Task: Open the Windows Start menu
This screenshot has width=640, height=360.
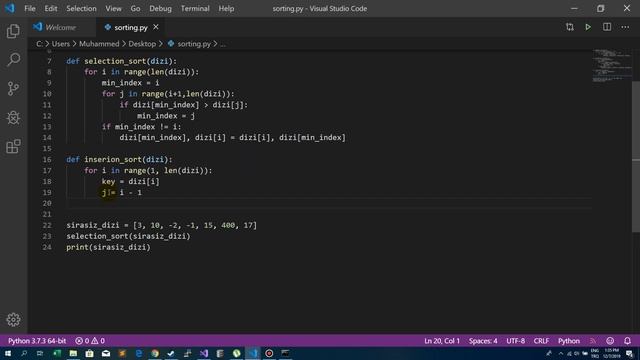Action: tap(8, 353)
